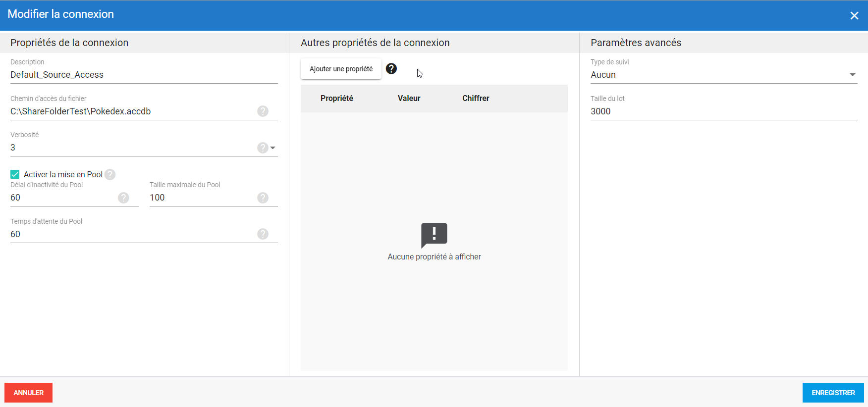
Task: Click help icon for Délai d'inactivité du Pool
Action: coord(123,198)
